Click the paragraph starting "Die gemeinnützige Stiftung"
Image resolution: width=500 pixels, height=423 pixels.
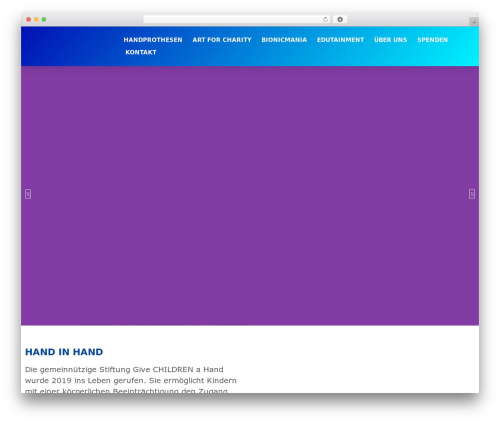click(131, 380)
